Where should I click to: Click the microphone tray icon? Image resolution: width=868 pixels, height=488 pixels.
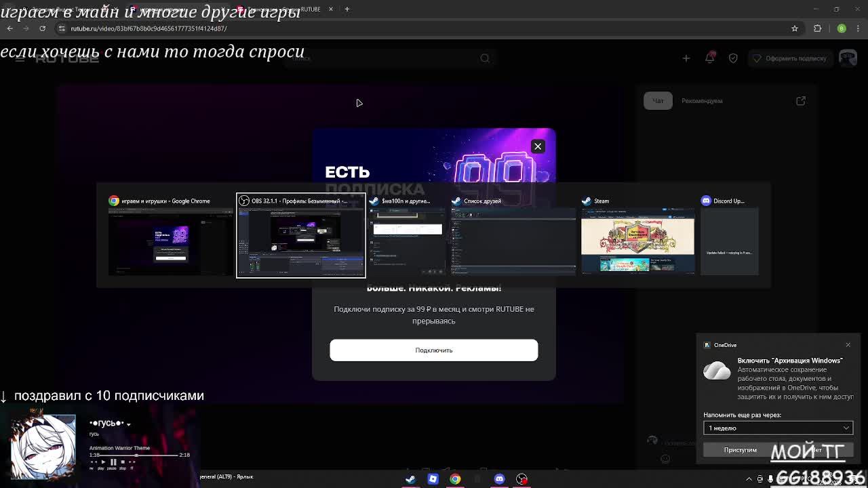[x=770, y=479]
